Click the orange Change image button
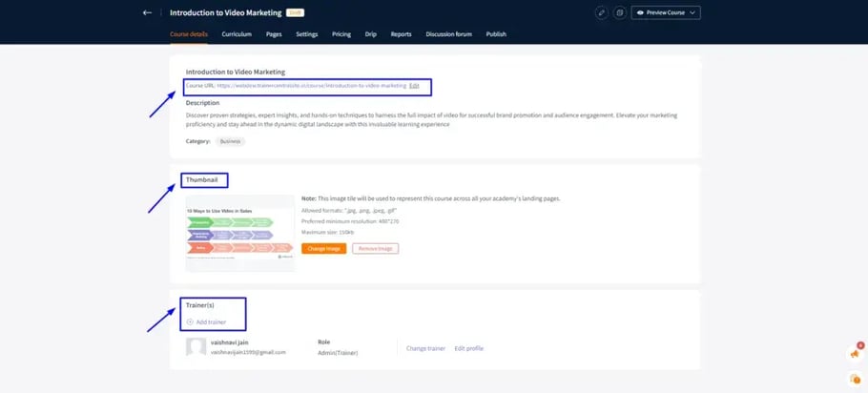Screen dimensions: 868x393 [324, 249]
